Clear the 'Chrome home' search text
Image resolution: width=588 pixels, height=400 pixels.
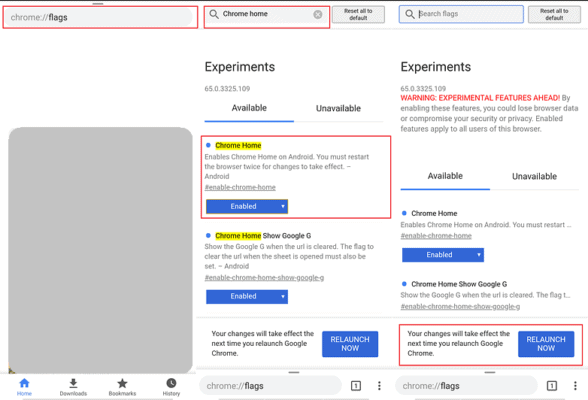[318, 14]
